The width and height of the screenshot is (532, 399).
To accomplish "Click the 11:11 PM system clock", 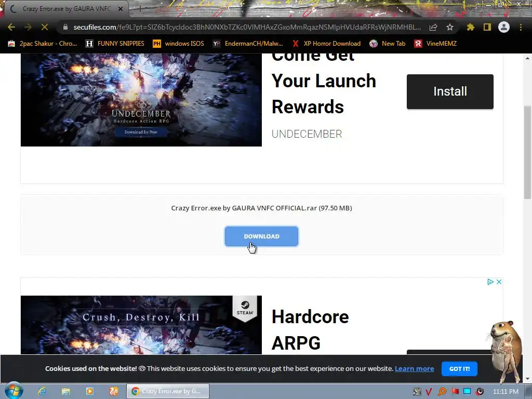I will tap(506, 392).
